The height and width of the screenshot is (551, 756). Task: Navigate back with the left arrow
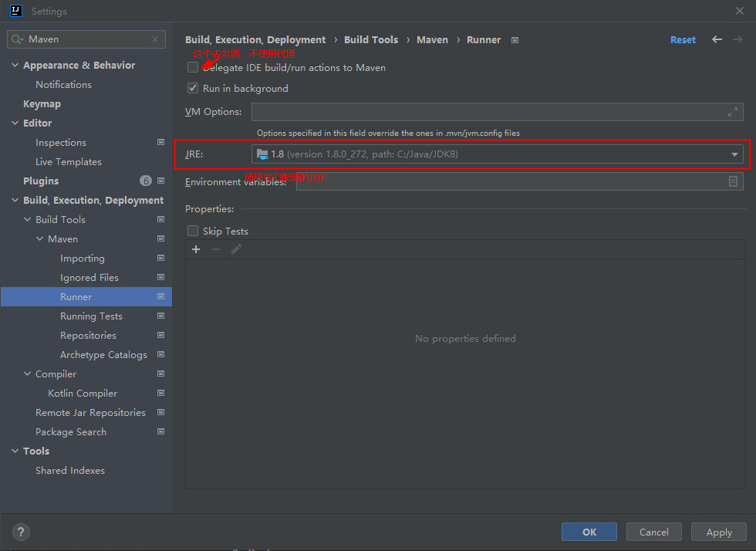[x=717, y=39]
